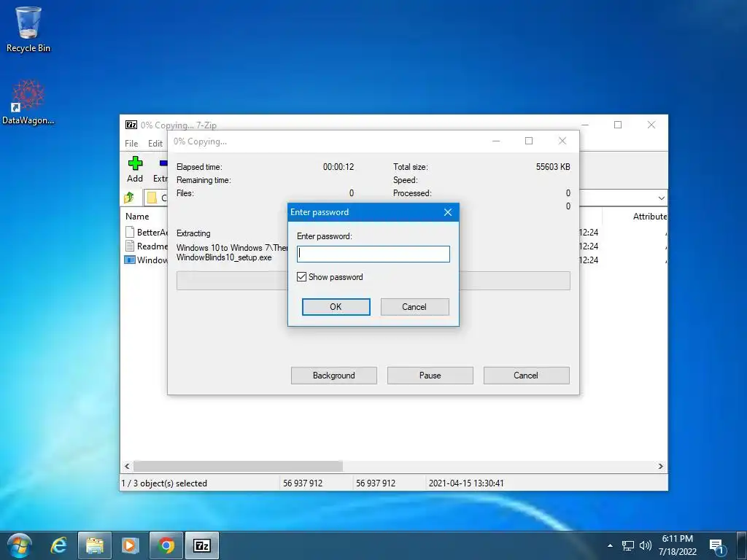Open Windows Media Player taskbar icon

130,545
